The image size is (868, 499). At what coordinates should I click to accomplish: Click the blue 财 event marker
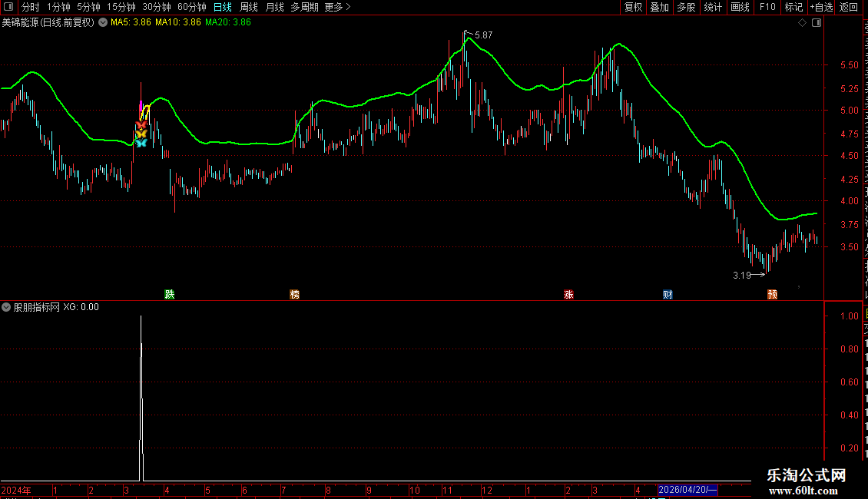click(x=668, y=294)
